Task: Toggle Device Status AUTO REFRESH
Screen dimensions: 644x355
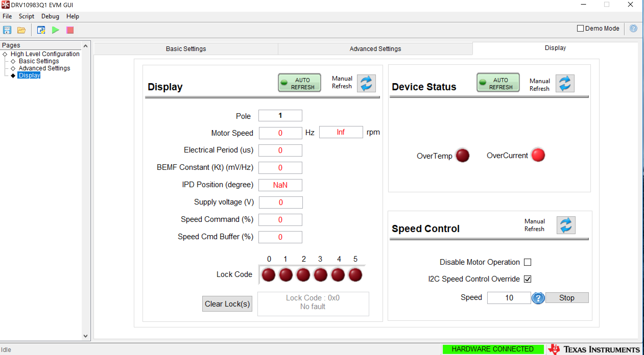Action: tap(498, 82)
